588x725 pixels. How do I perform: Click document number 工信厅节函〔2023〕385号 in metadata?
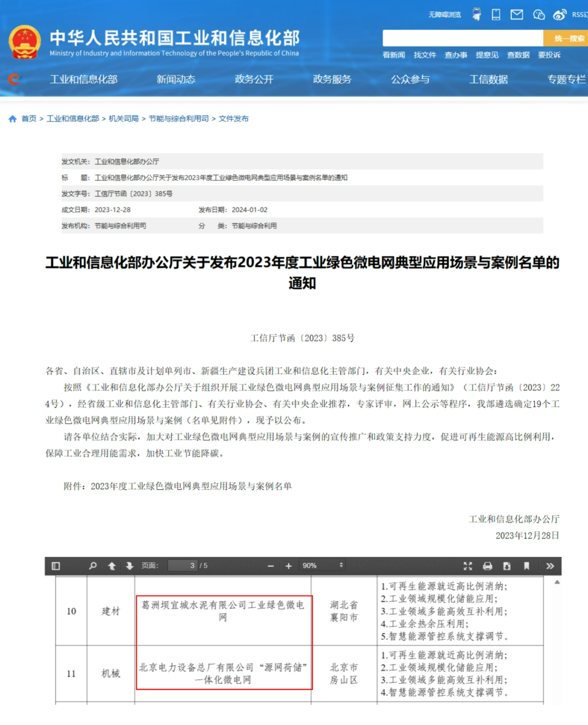133,194
